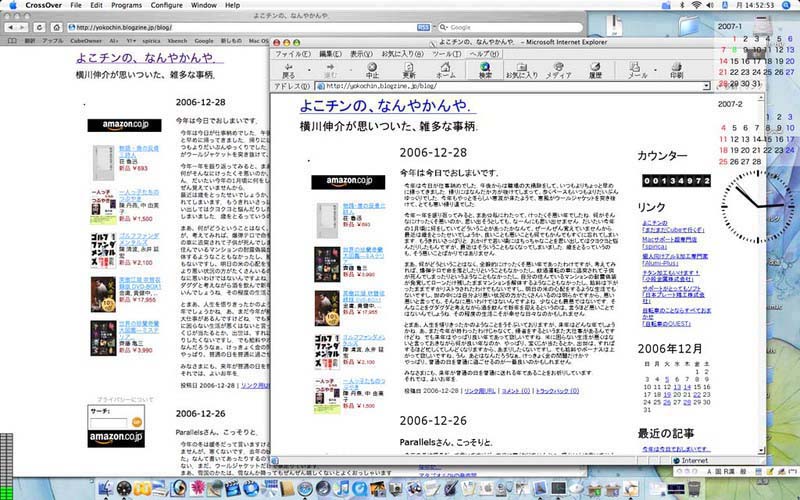The image size is (800, 500).
Task: Open the ファイル(F) menu in IE
Action: pyautogui.click(x=292, y=54)
